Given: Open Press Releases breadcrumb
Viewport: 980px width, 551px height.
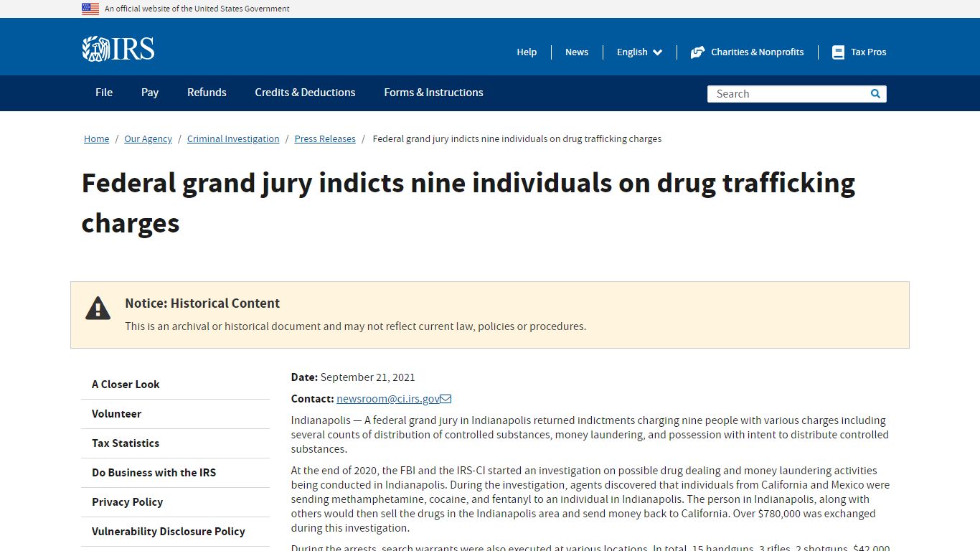Looking at the screenshot, I should [x=325, y=138].
